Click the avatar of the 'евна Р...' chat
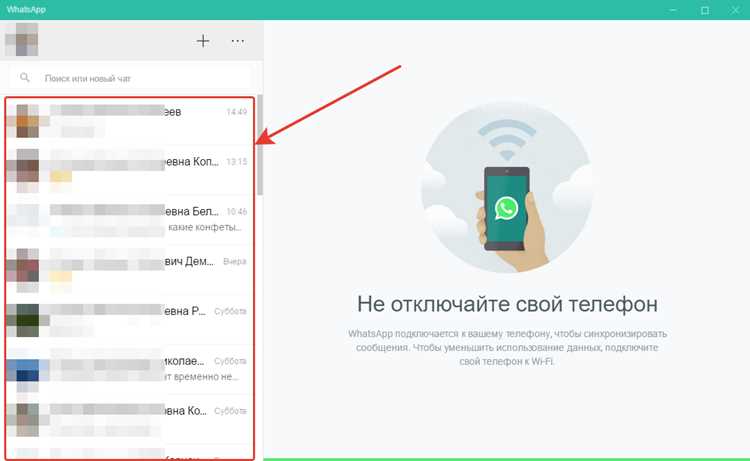750x461 pixels. click(27, 320)
